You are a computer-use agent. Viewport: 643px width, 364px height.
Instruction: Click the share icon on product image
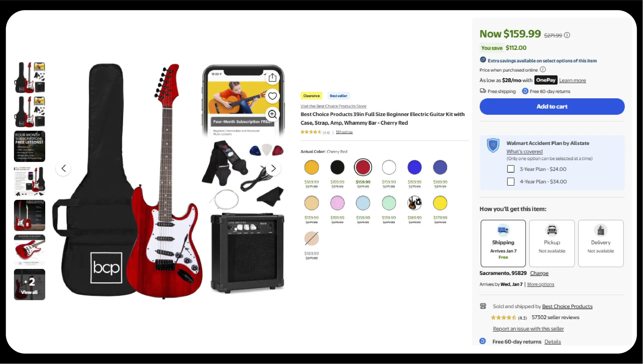pyautogui.click(x=272, y=78)
